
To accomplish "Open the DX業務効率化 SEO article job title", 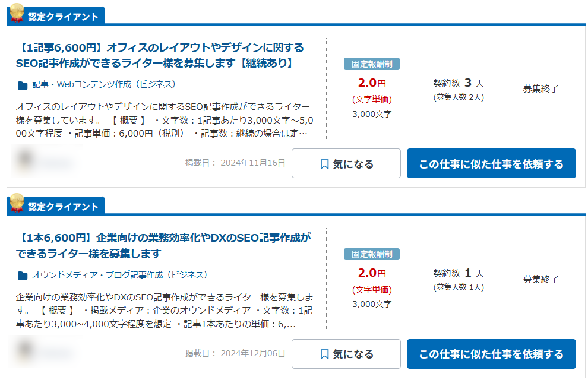I will pyautogui.click(x=163, y=245).
